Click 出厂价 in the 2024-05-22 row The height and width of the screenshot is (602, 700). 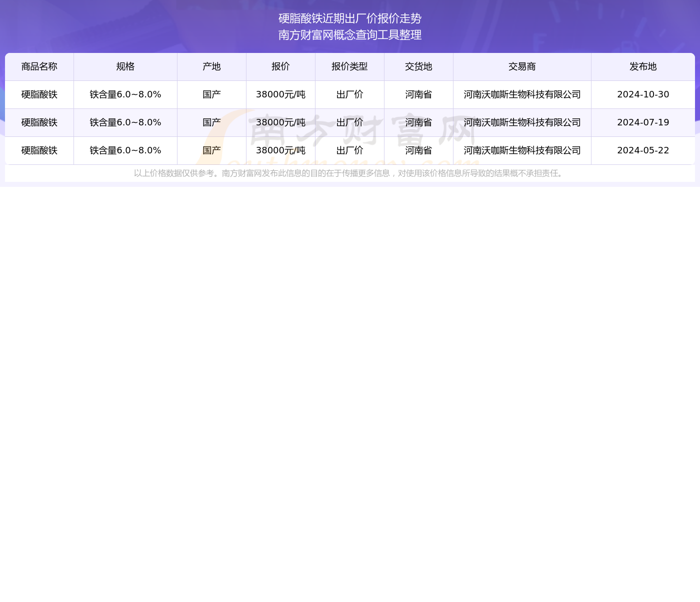pos(349,150)
